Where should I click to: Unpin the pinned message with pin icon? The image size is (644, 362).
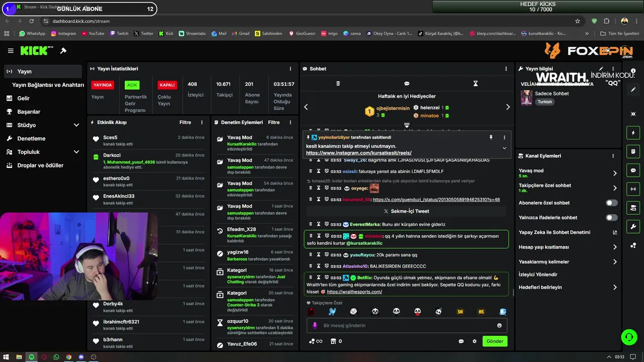pyautogui.click(x=491, y=137)
